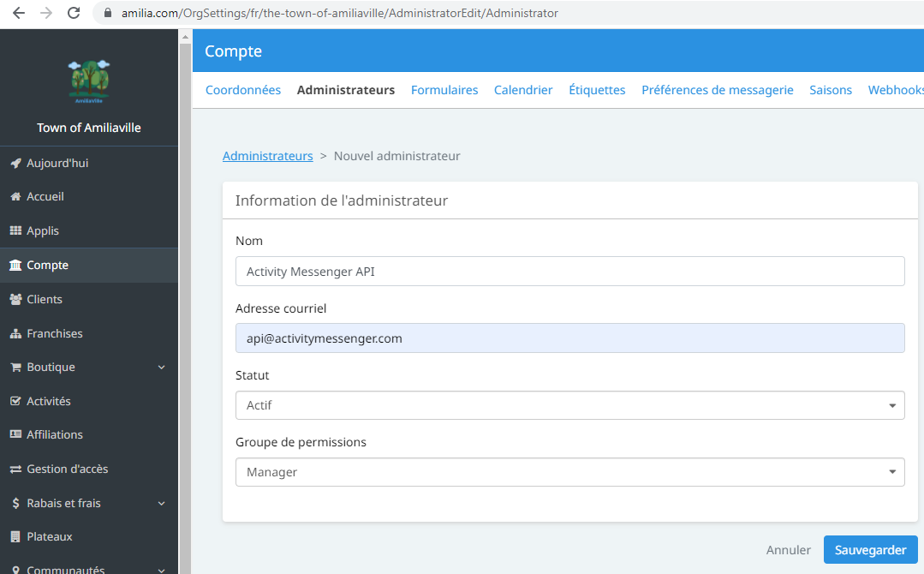Click the card icon beside Affiliations

[16, 434]
